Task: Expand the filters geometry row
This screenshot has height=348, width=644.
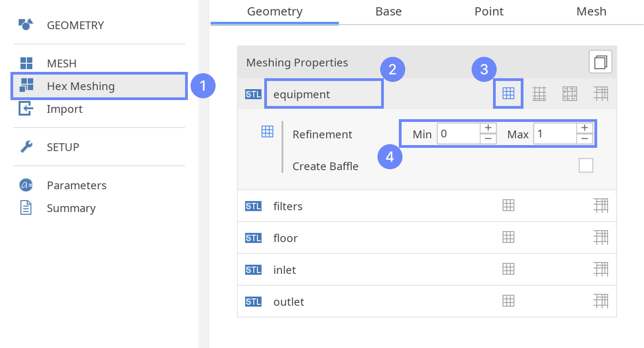Action: [287, 206]
